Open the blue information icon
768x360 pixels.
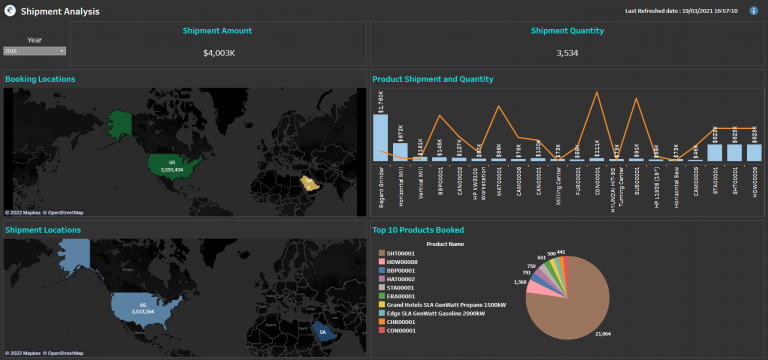pos(754,11)
